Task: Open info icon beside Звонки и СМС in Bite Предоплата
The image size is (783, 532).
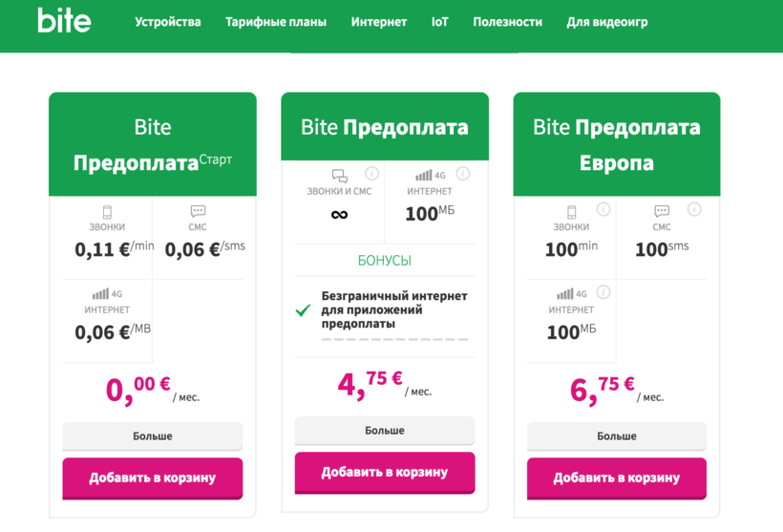Action: click(x=371, y=174)
